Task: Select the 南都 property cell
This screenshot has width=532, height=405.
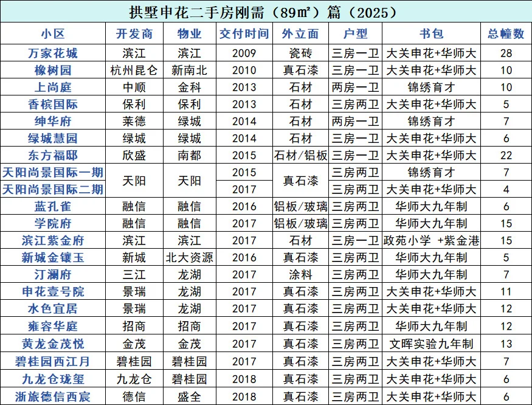Action: 189,155
